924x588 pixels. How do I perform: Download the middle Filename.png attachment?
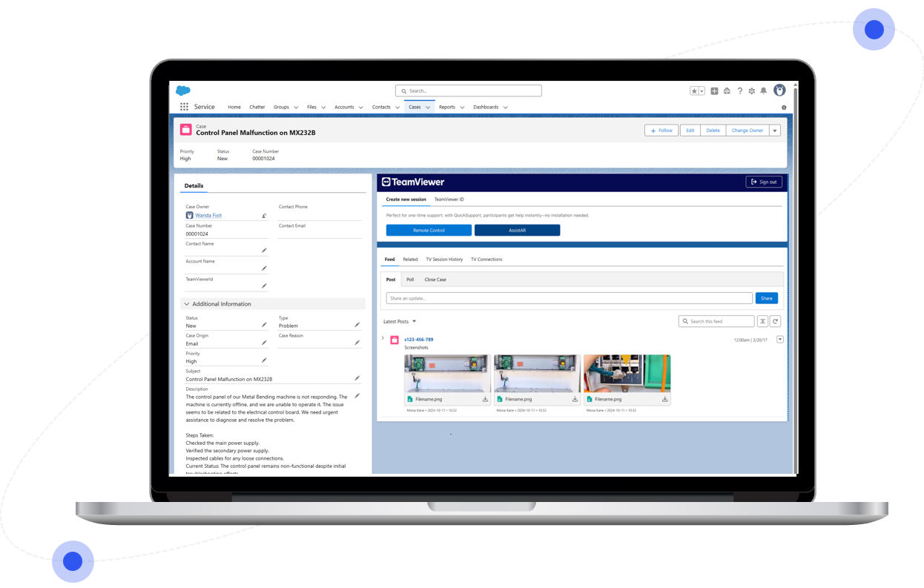[575, 399]
